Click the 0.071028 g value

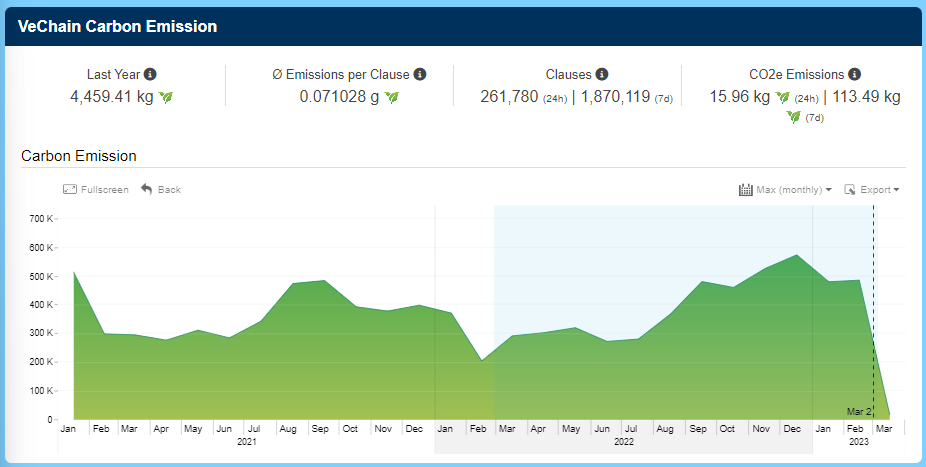pyautogui.click(x=339, y=96)
